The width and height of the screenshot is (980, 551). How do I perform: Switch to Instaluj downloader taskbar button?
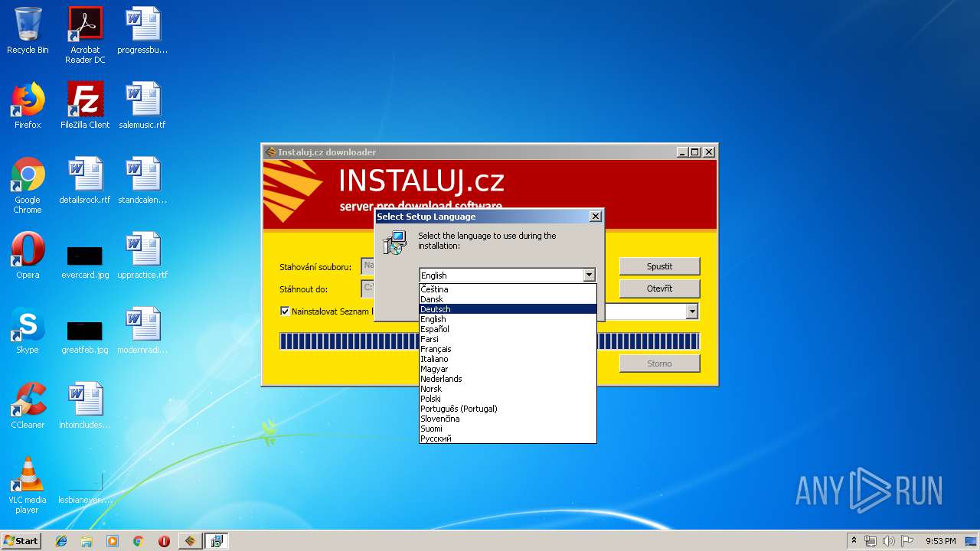191,541
